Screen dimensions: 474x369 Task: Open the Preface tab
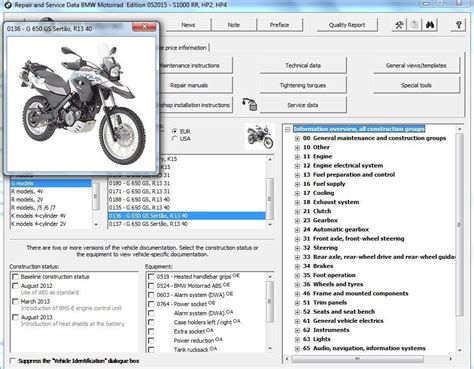[279, 25]
